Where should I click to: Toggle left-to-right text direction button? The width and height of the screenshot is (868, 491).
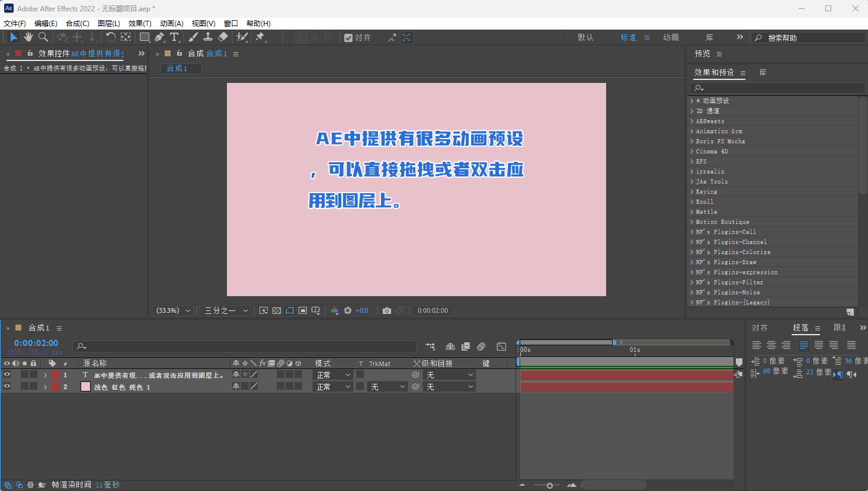tap(837, 374)
